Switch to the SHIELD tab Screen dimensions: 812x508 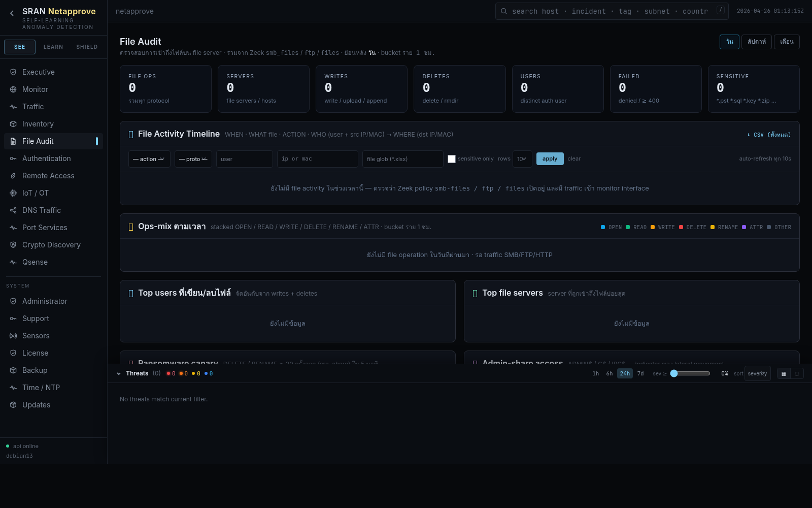pyautogui.click(x=87, y=47)
